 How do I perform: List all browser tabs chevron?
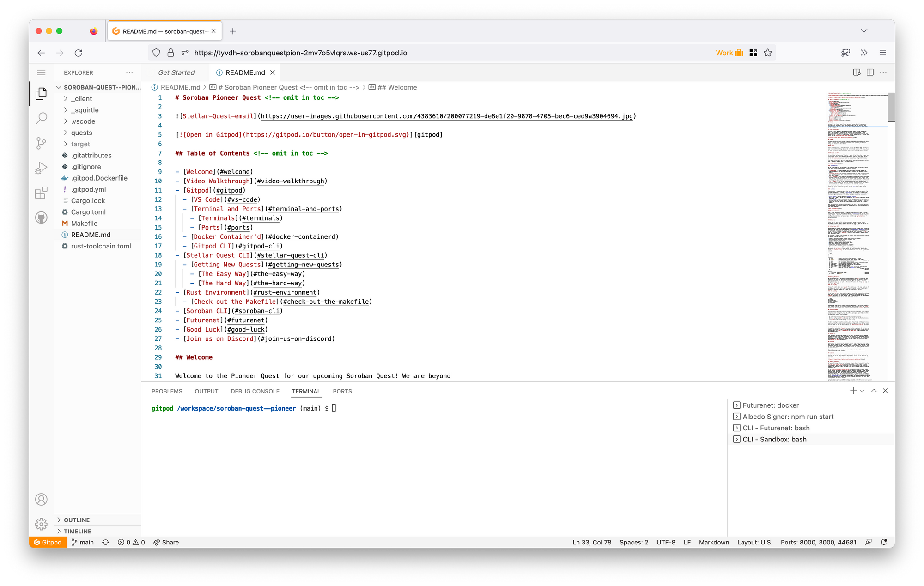[x=864, y=31]
